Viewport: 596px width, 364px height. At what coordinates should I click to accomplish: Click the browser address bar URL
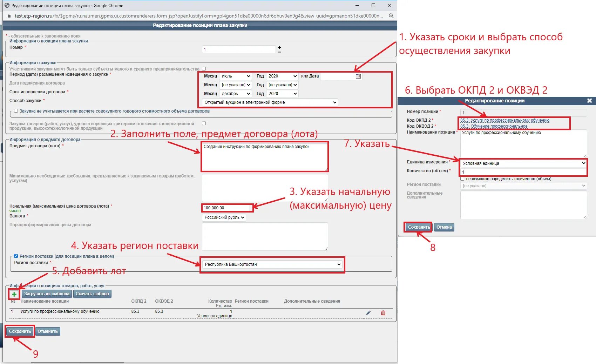[x=199, y=16]
